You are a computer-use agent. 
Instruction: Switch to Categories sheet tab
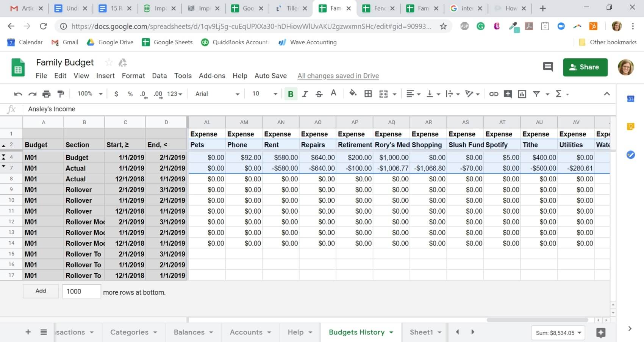129,332
